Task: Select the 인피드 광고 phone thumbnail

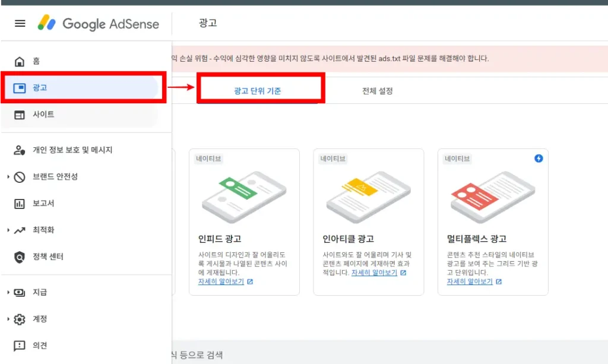Action: (x=245, y=193)
